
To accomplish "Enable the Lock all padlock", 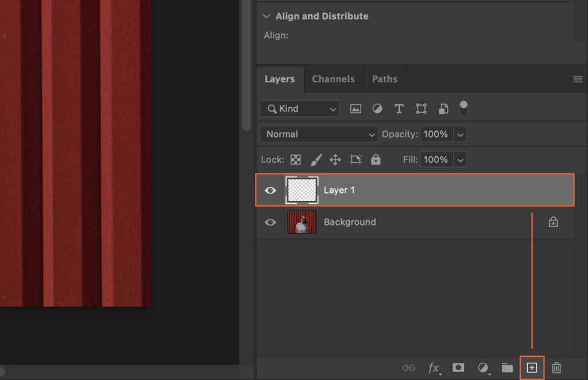I will (376, 160).
